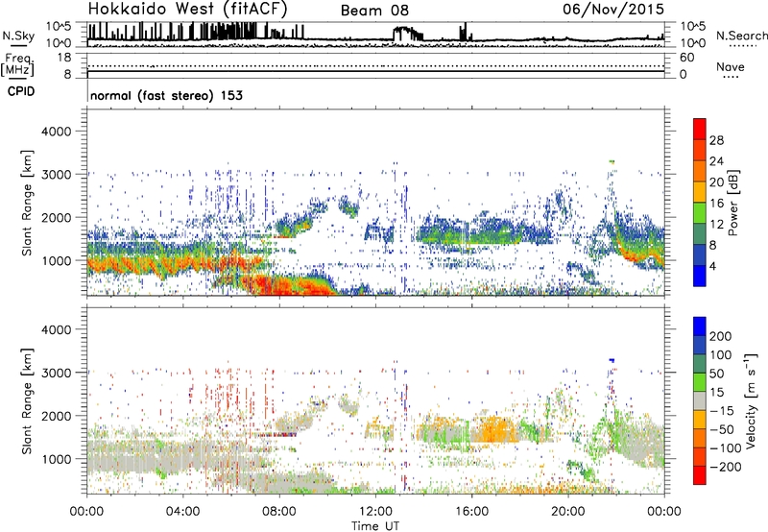Click power colorbar label '16'
768x532 pixels.
(x=716, y=204)
